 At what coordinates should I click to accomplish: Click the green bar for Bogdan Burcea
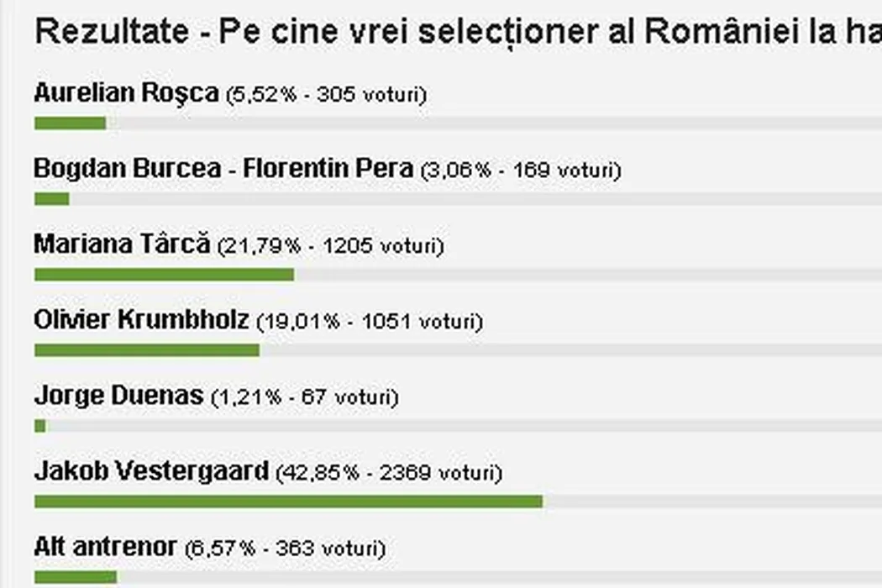pos(51,199)
